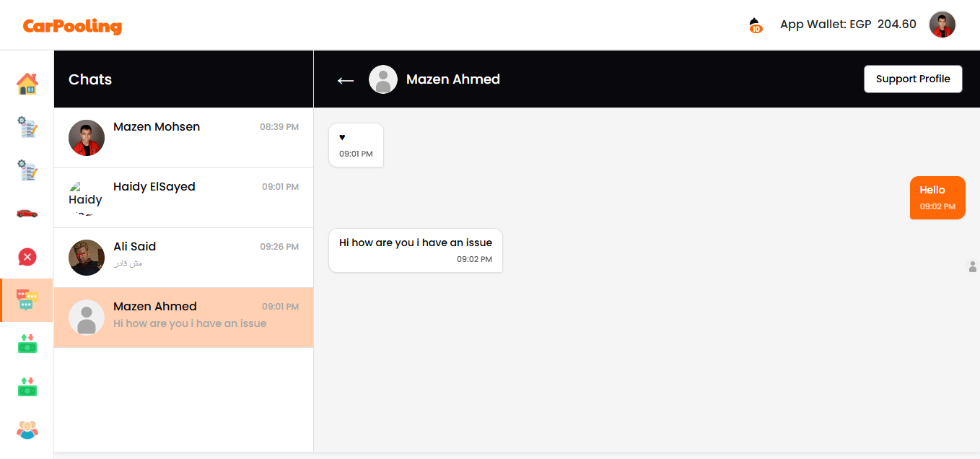
Task: Click the App Wallet balance text
Action: 848,25
